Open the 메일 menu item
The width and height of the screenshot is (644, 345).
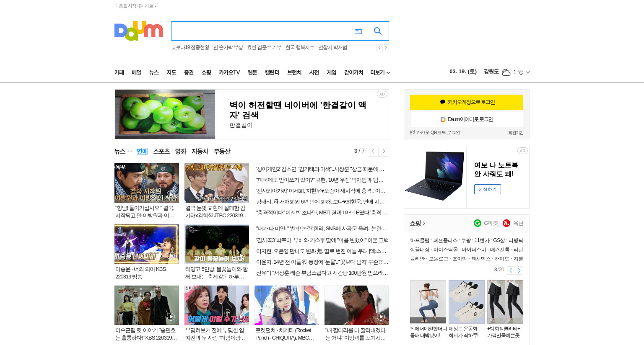tap(137, 72)
